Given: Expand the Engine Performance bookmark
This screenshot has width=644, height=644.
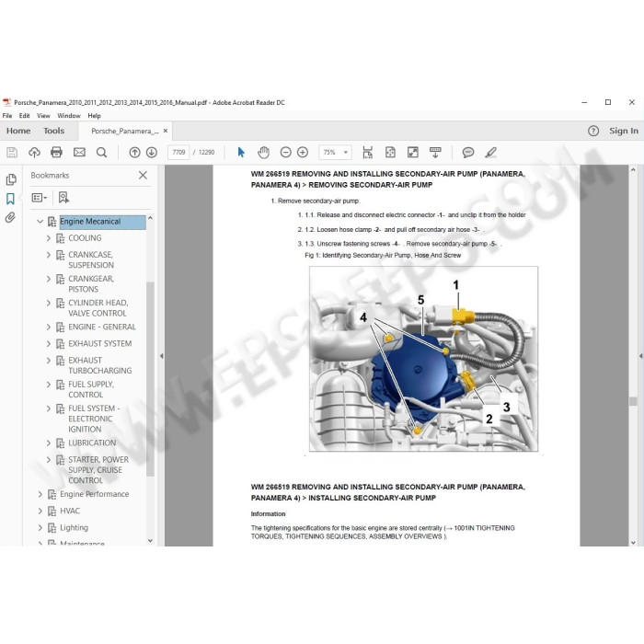Looking at the screenshot, I should (40, 494).
